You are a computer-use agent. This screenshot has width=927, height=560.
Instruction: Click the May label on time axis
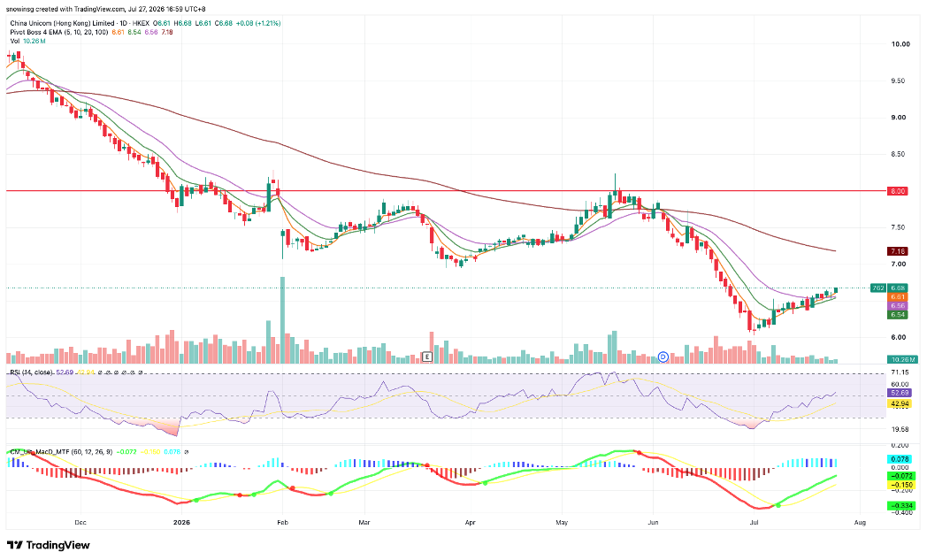tap(562, 522)
